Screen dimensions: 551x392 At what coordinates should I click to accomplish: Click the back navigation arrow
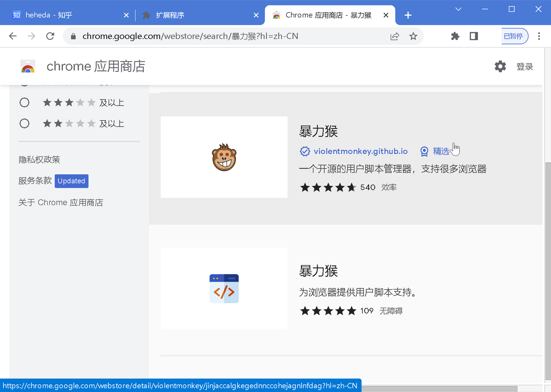pos(13,36)
